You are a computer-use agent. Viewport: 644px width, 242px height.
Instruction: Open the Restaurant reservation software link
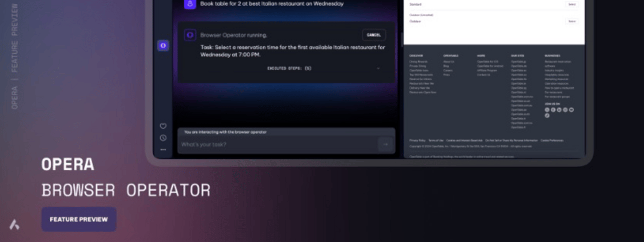(x=558, y=64)
